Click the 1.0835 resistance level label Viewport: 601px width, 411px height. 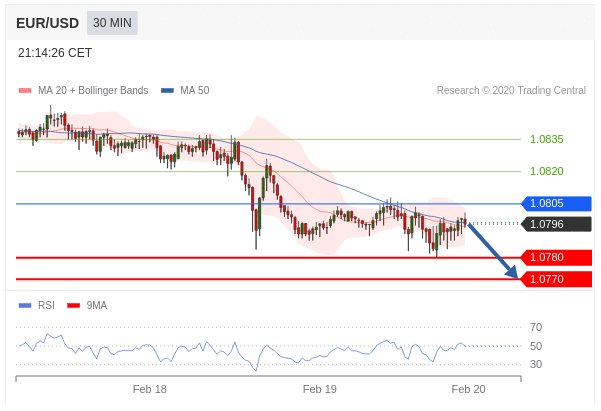(x=547, y=139)
